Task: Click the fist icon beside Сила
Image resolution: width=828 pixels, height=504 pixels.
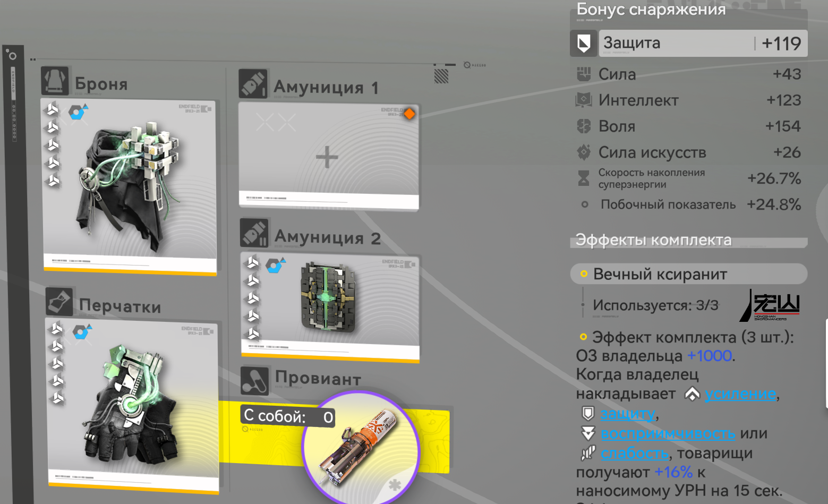Action: (x=584, y=74)
